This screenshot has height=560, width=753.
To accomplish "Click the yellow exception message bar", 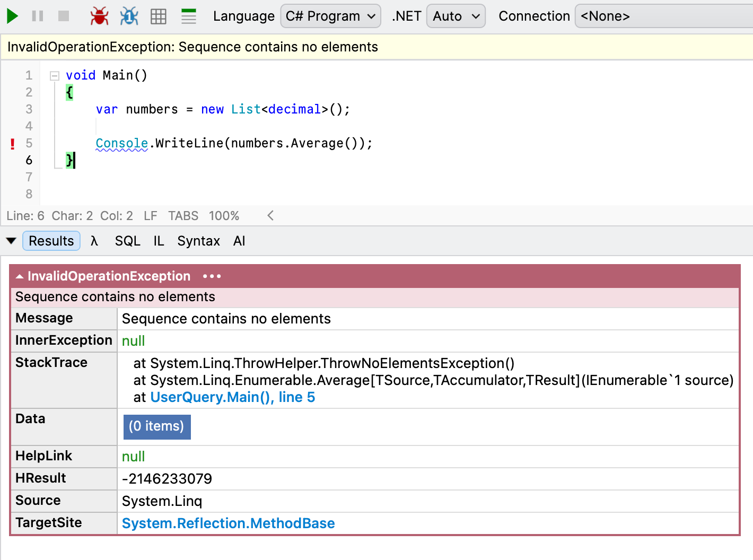I will pyautogui.click(x=376, y=47).
